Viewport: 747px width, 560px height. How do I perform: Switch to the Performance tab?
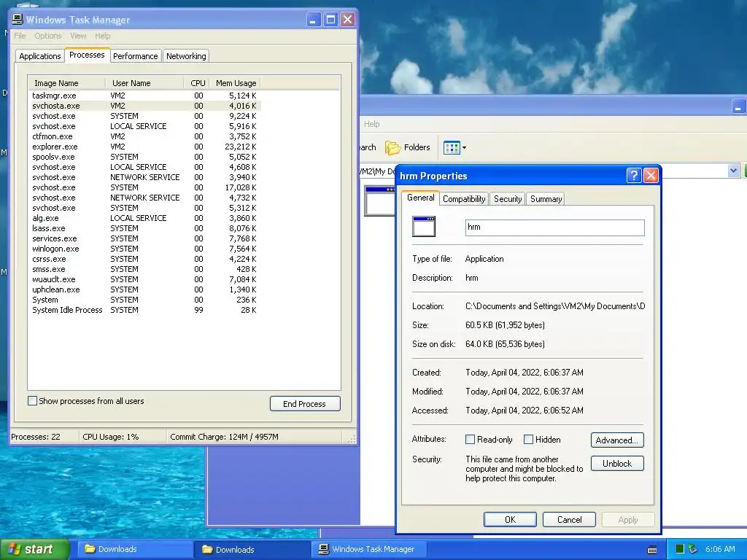click(x=135, y=56)
